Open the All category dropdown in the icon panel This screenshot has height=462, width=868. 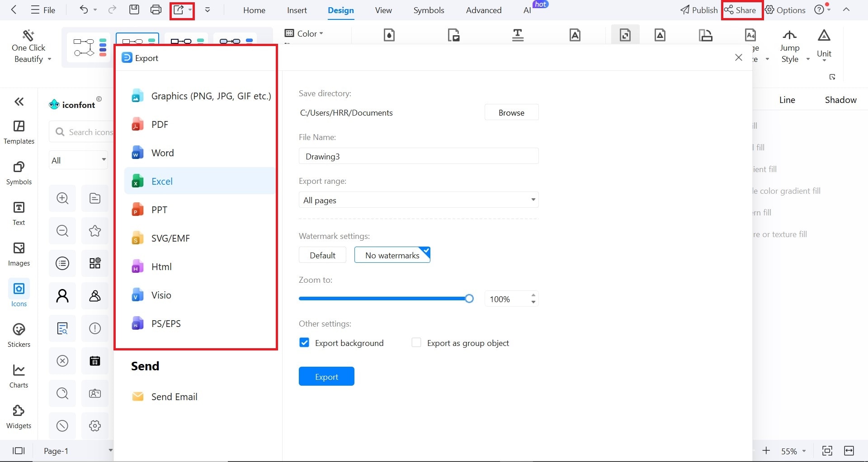pyautogui.click(x=78, y=160)
